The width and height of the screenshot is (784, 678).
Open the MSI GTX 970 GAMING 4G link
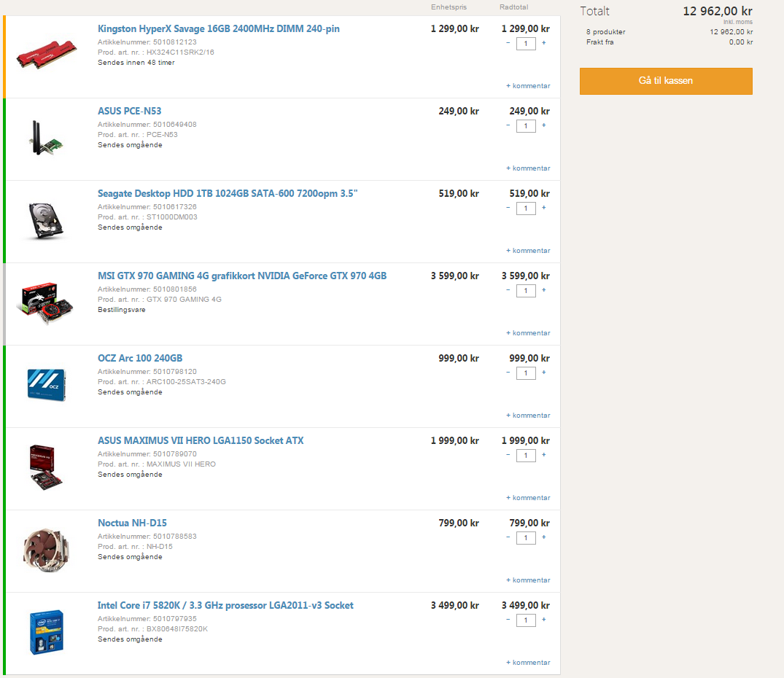click(x=242, y=276)
